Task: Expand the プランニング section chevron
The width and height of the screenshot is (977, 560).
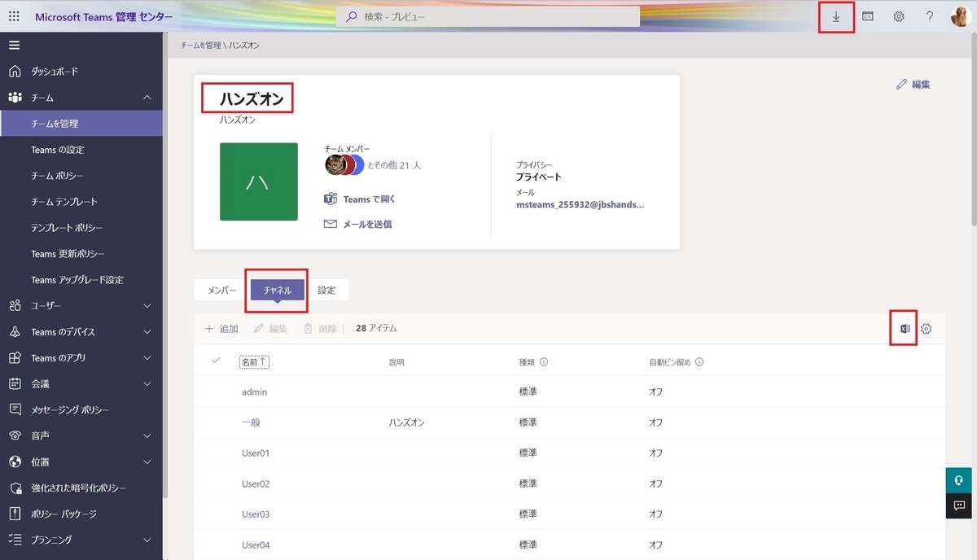Action: [x=147, y=540]
